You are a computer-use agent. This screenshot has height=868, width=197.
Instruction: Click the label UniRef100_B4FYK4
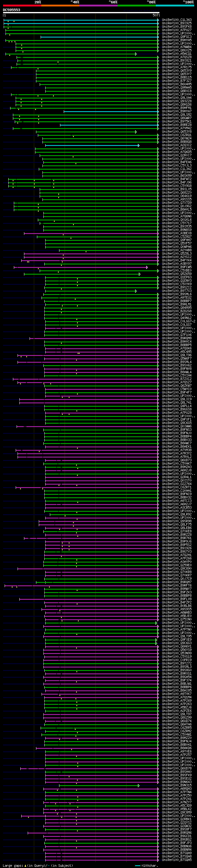177,260
